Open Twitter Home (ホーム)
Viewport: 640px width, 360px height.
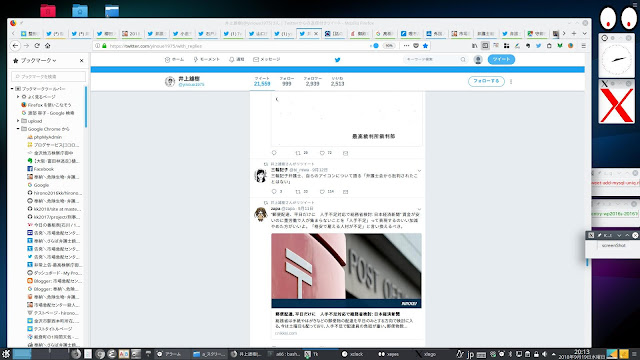coord(174,60)
